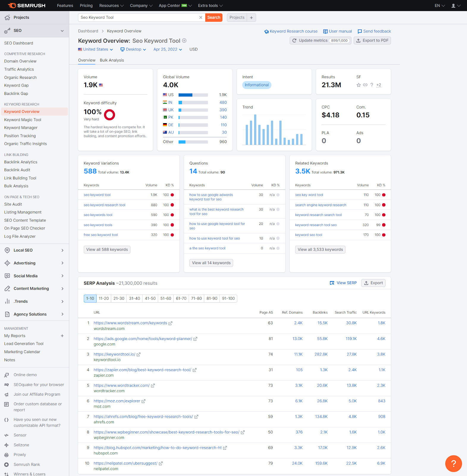Switch to the Bulk Analysis tab

(112, 60)
